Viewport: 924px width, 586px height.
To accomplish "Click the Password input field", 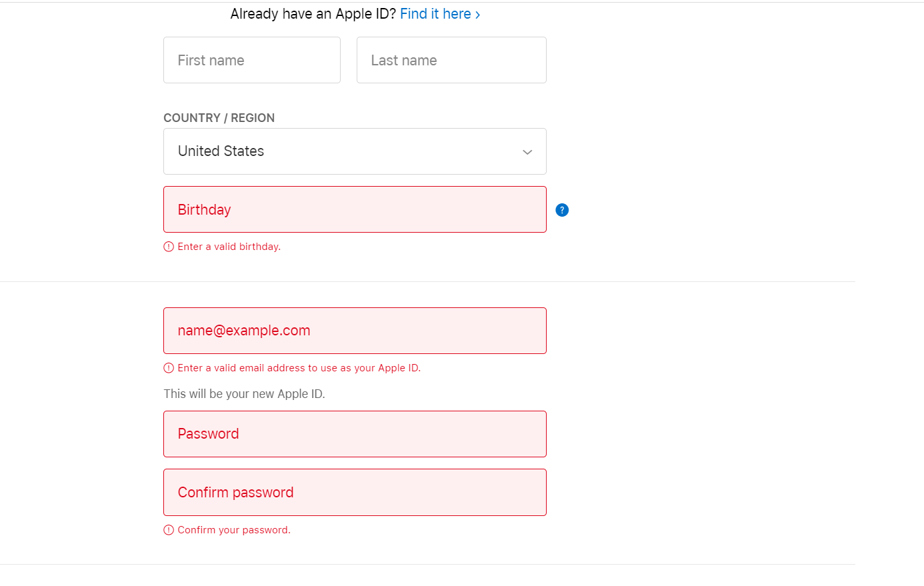I will (x=355, y=434).
